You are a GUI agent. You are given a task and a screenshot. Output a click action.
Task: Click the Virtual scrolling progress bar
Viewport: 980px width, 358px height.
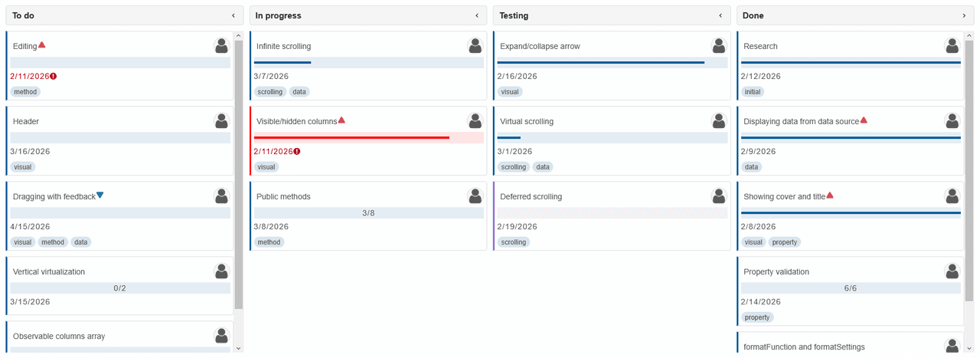click(612, 138)
